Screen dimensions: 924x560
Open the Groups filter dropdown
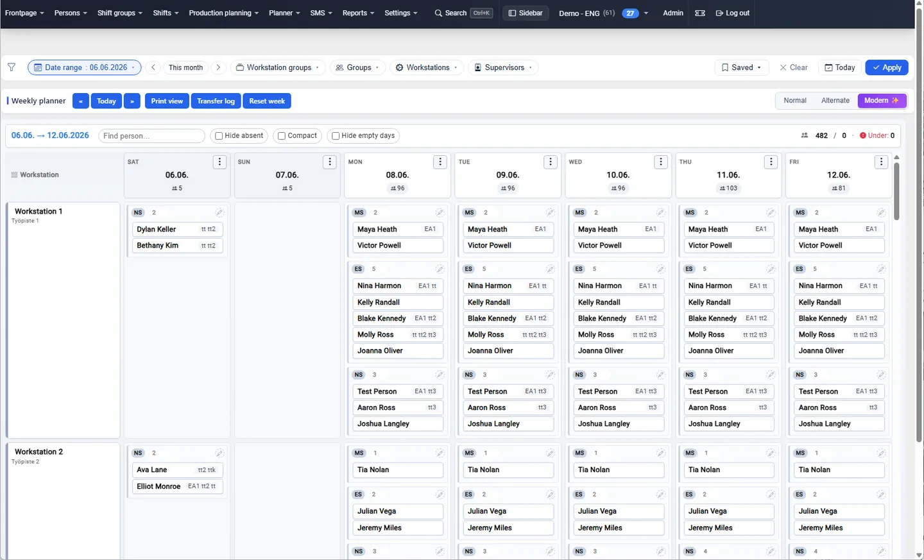click(357, 67)
